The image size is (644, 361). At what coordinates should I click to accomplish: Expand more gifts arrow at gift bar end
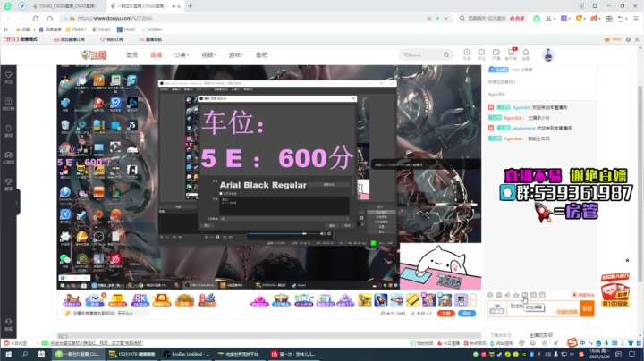pyautogui.click(x=473, y=300)
